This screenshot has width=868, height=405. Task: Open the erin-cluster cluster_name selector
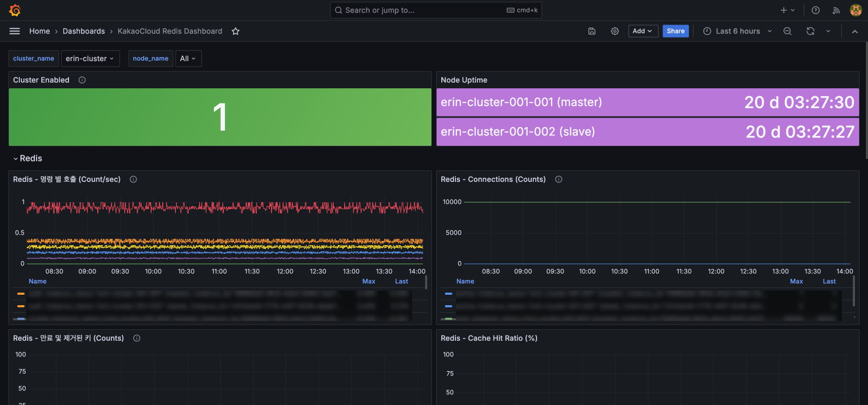pyautogui.click(x=90, y=59)
